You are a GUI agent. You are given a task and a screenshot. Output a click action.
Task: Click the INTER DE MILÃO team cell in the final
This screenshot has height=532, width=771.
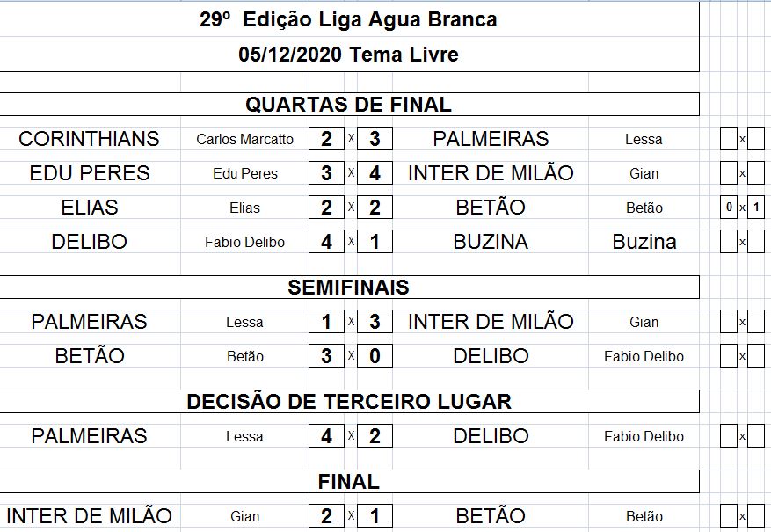tap(89, 516)
